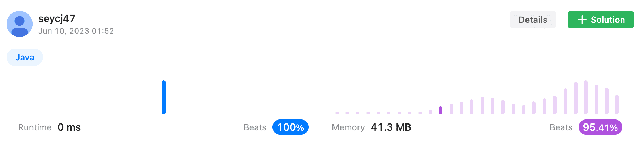Viewport: 644px width, 147px height.
Task: Click the rightmost bar in memory chart
Action: (617, 104)
